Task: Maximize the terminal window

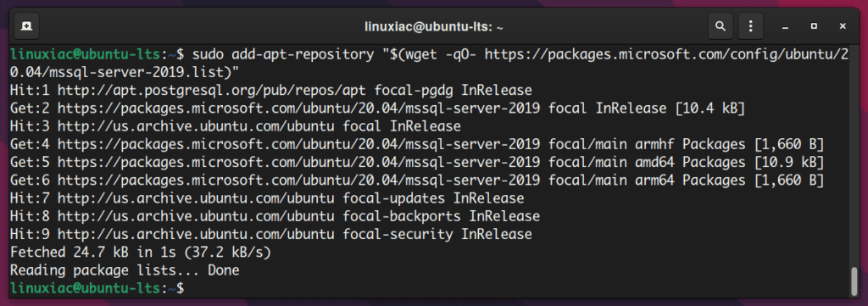Action: (814, 26)
